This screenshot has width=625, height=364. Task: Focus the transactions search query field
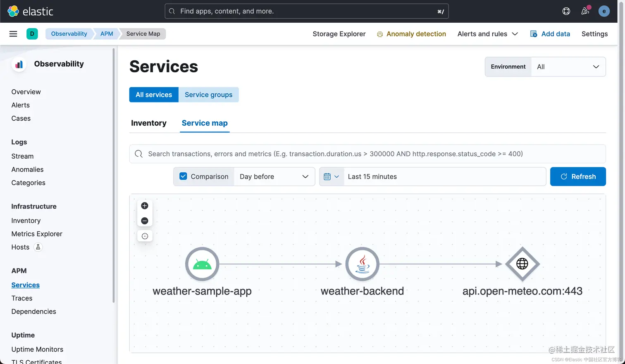pos(367,154)
